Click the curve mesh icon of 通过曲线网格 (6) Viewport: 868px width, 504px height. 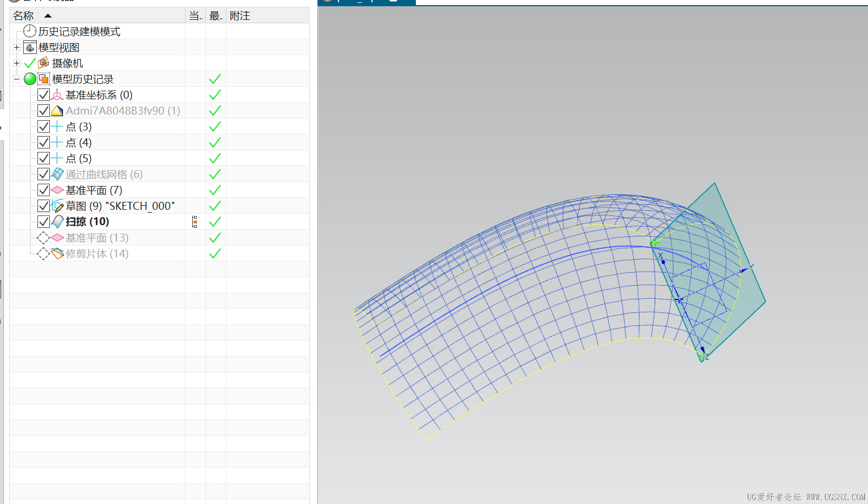57,174
